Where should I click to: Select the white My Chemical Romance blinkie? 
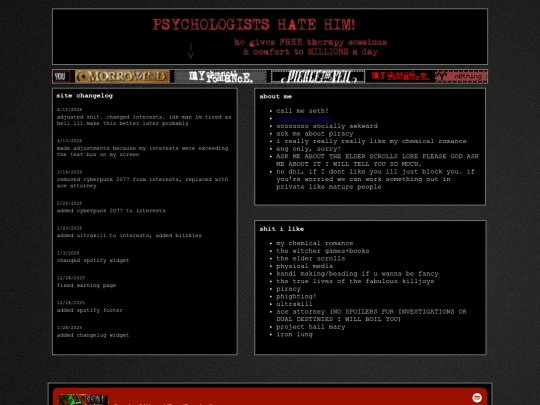[220, 76]
